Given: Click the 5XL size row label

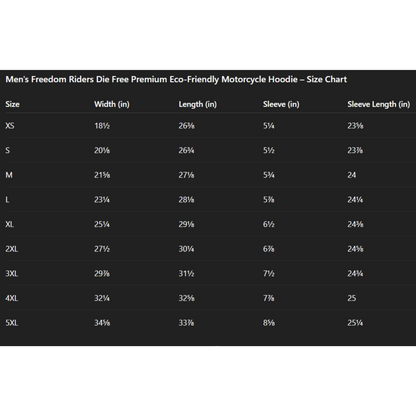Looking at the screenshot, I should click(x=12, y=323).
